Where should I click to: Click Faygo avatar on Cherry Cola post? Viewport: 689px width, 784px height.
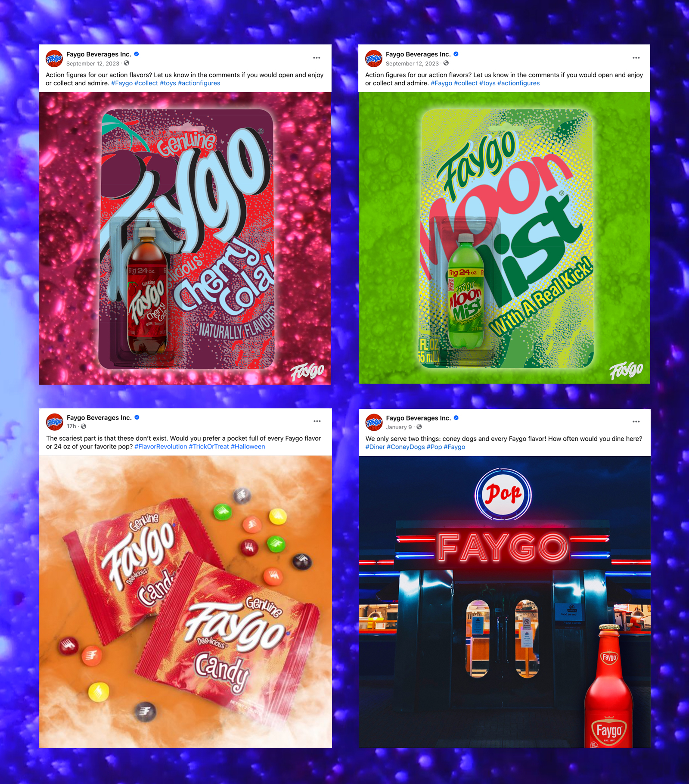click(54, 59)
